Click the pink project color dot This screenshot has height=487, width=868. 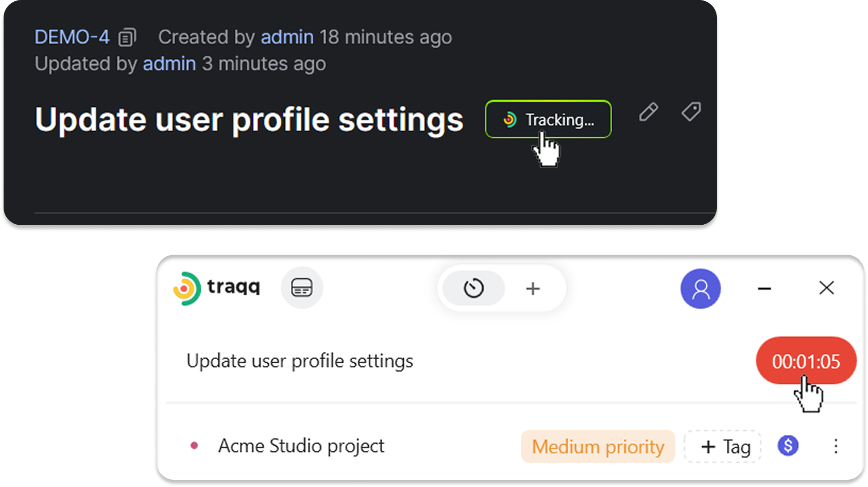194,445
